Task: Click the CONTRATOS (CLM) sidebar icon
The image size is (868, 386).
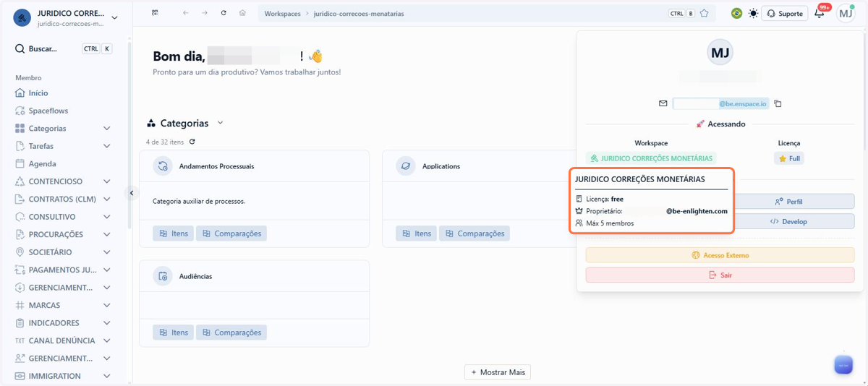Action: [20, 199]
